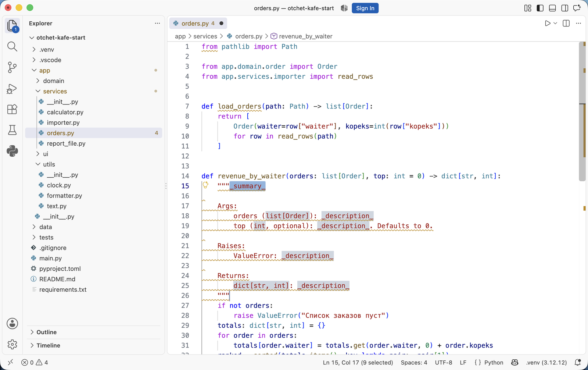Run Python file with play button
The width and height of the screenshot is (588, 370).
548,23
